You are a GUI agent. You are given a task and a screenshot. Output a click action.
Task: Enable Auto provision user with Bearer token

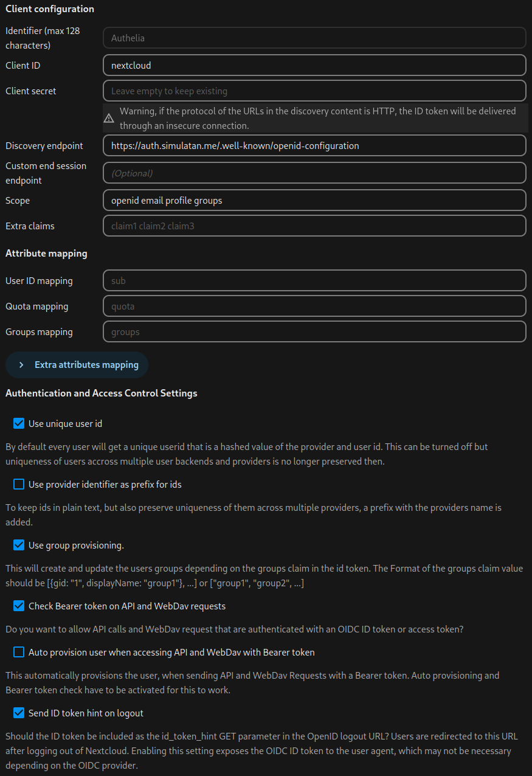tap(18, 652)
